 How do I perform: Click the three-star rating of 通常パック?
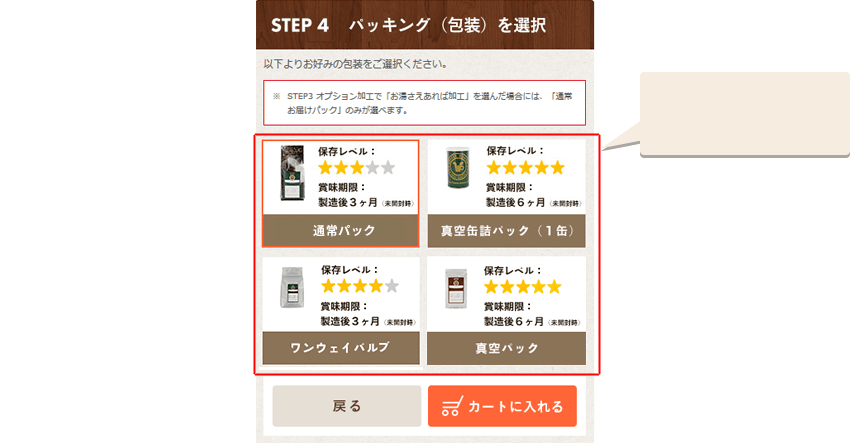[357, 168]
